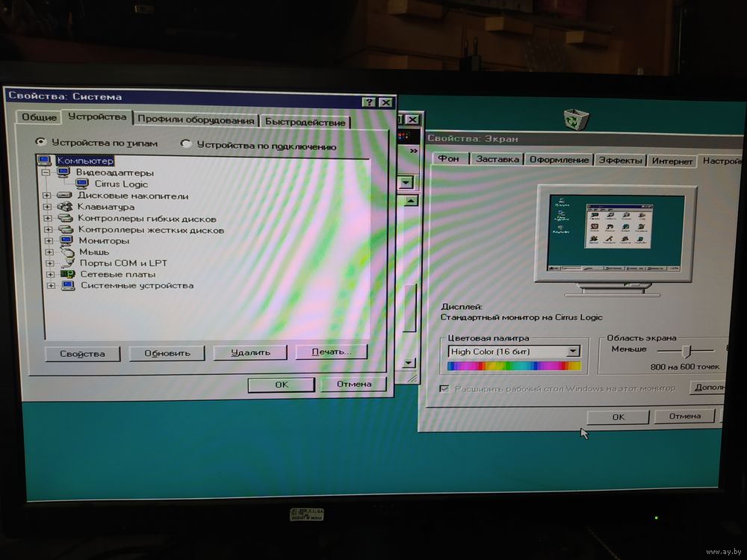
Task: Expand the Мышь node
Action: click(x=49, y=252)
